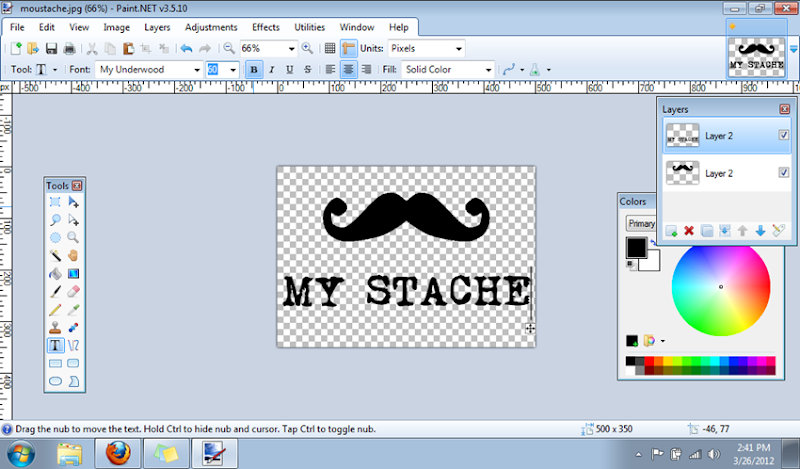Delete layer using red X icon
The height and width of the screenshot is (469, 800).
coord(688,231)
